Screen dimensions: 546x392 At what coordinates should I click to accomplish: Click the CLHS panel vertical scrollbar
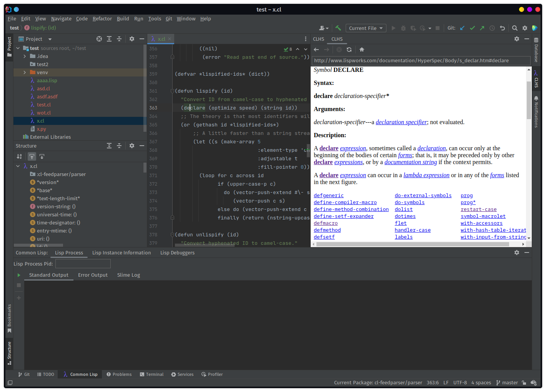[529, 100]
